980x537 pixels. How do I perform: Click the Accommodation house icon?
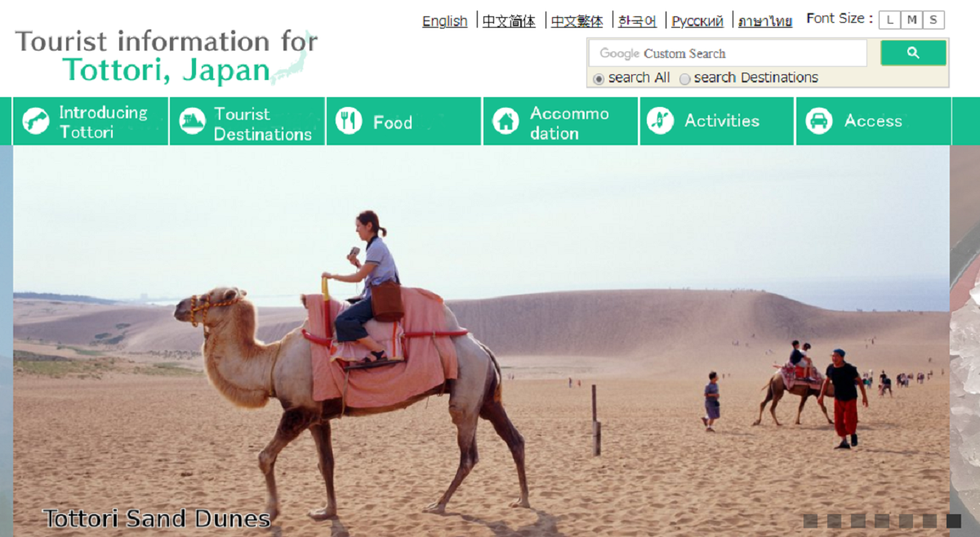(x=506, y=122)
